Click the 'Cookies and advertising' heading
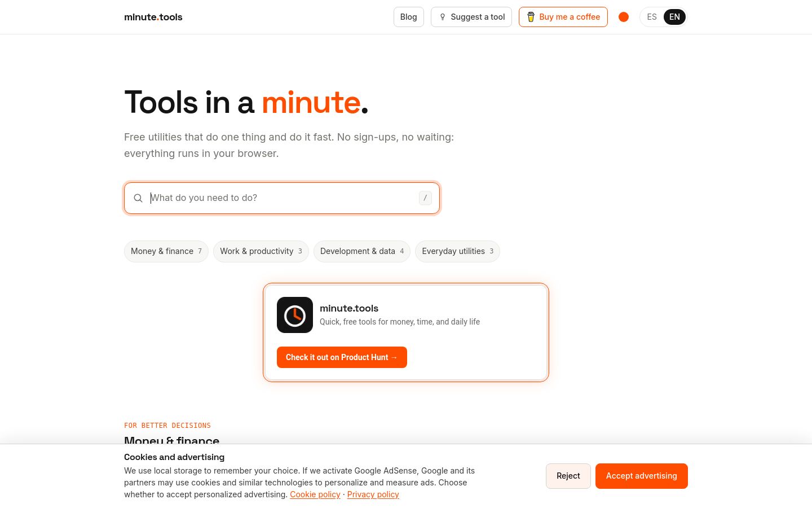The width and height of the screenshot is (812, 508). (x=174, y=457)
